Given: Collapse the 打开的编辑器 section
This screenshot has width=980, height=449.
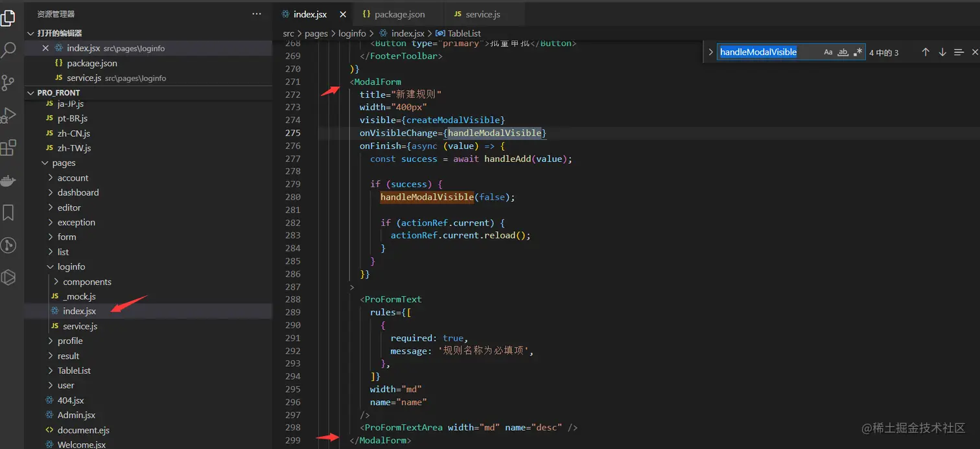Looking at the screenshot, I should pos(30,33).
